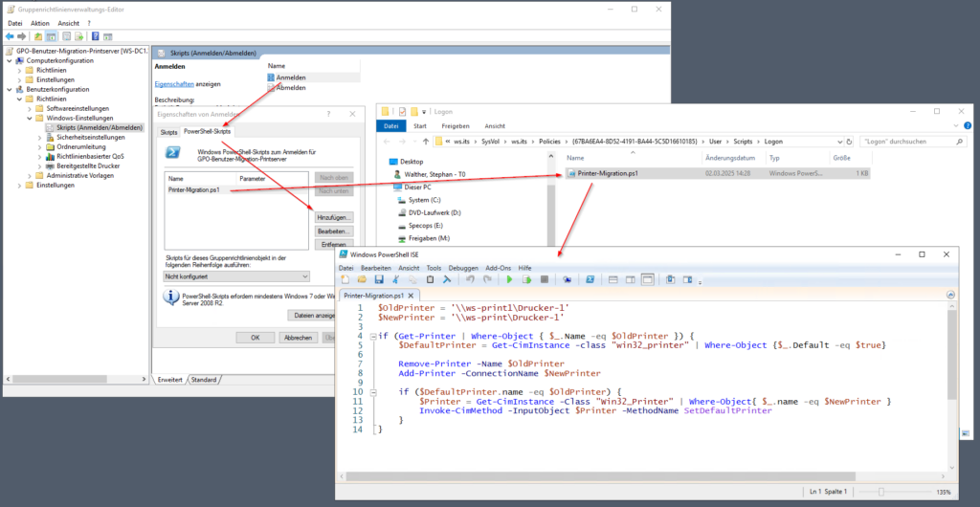Click the Entfernen button in the dialog

pos(334,244)
